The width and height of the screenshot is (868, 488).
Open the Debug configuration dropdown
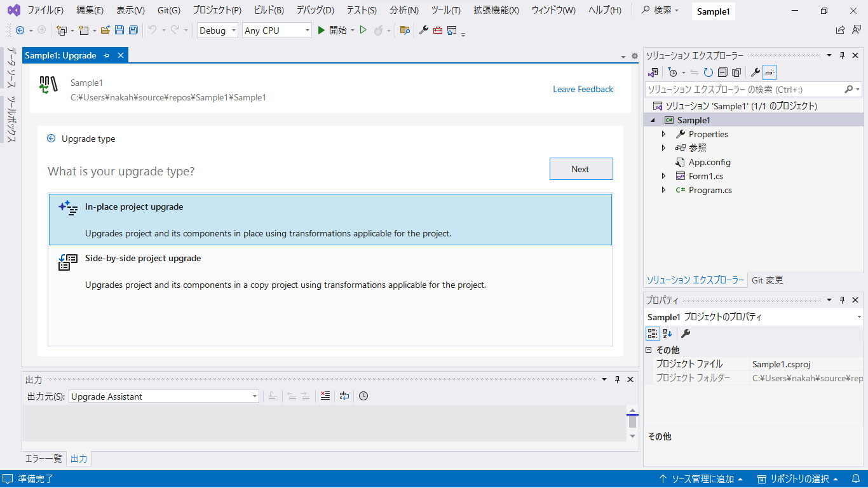(x=217, y=30)
